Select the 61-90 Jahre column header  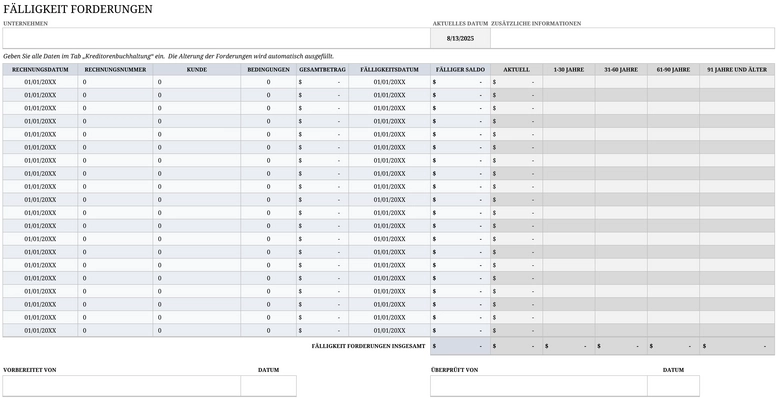point(673,69)
